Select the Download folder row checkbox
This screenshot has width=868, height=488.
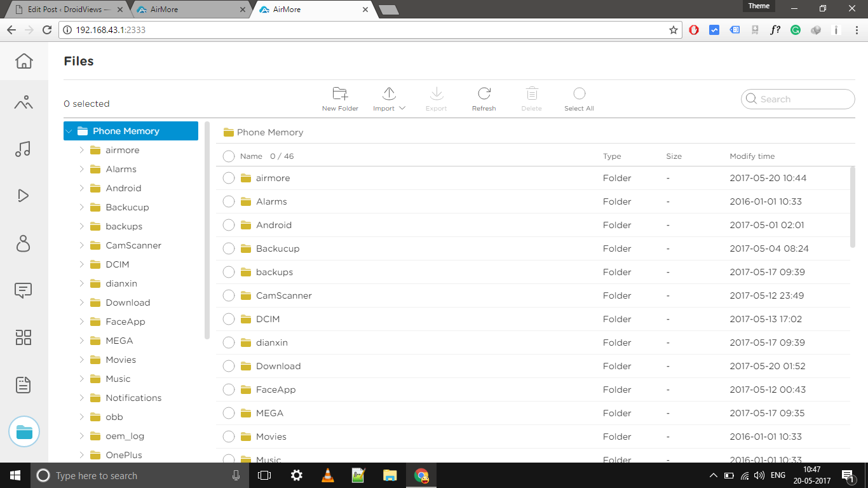click(x=229, y=366)
